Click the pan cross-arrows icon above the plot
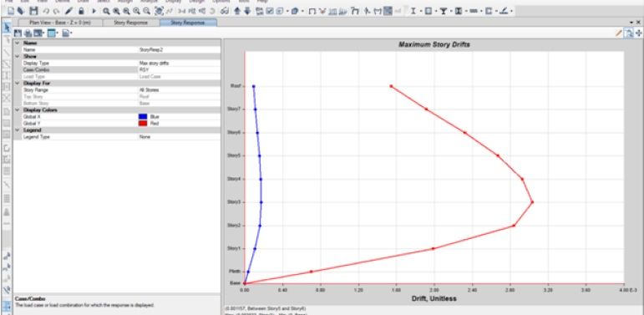 coord(638,33)
